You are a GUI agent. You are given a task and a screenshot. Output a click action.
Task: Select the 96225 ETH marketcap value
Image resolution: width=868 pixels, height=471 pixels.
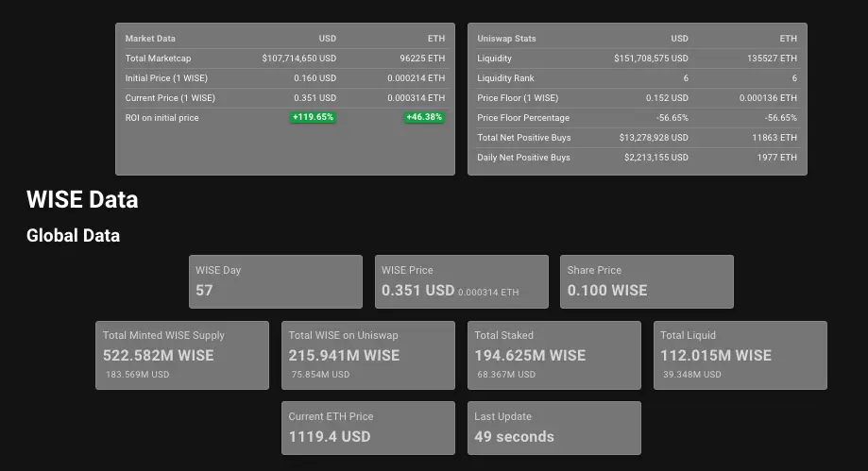[x=422, y=59]
